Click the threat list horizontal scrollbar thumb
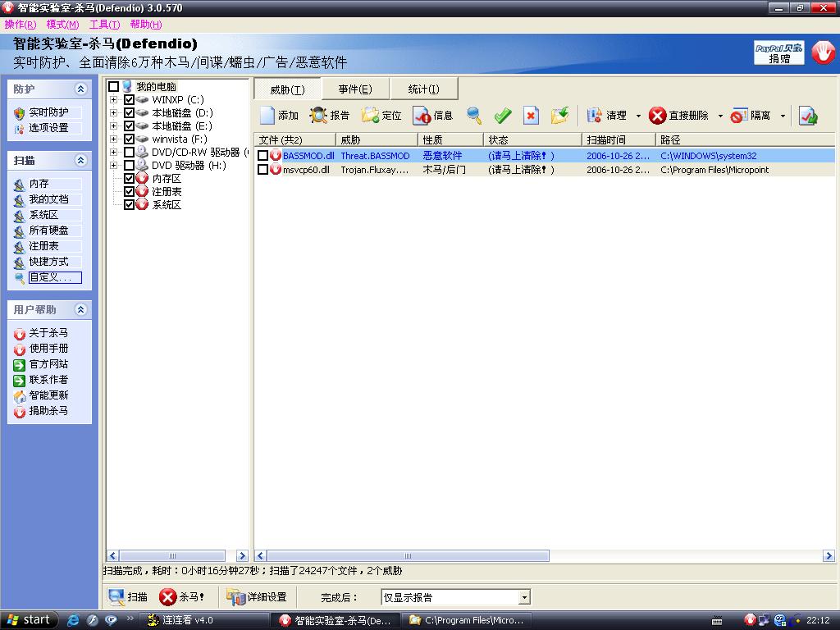The width and height of the screenshot is (840, 630). coord(408,555)
